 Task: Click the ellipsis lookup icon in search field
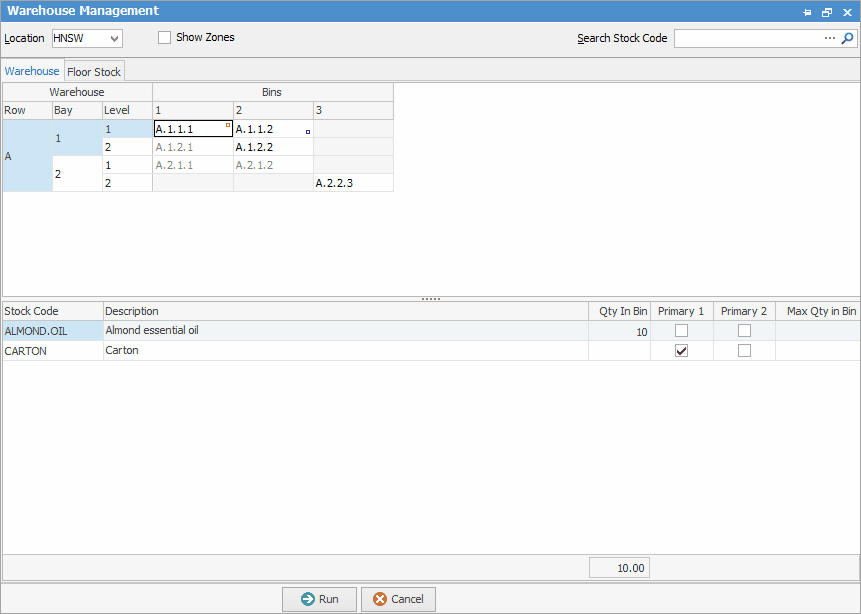[829, 39]
